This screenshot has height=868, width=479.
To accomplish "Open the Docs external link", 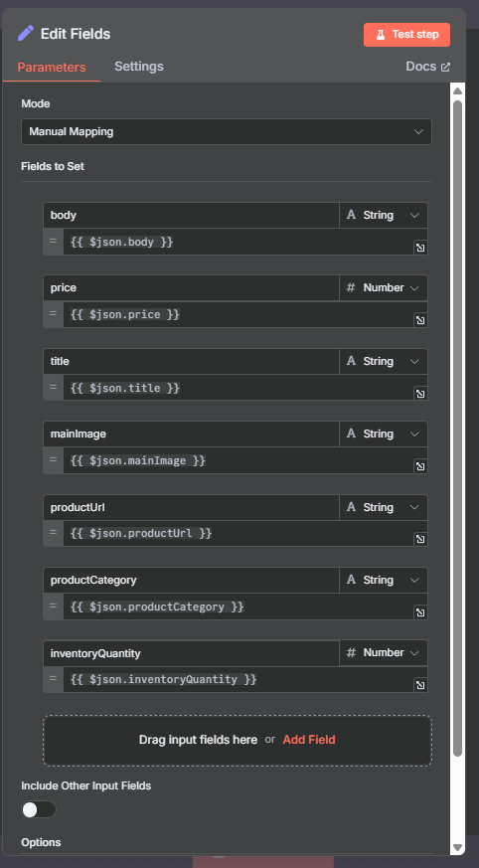I will click(427, 67).
